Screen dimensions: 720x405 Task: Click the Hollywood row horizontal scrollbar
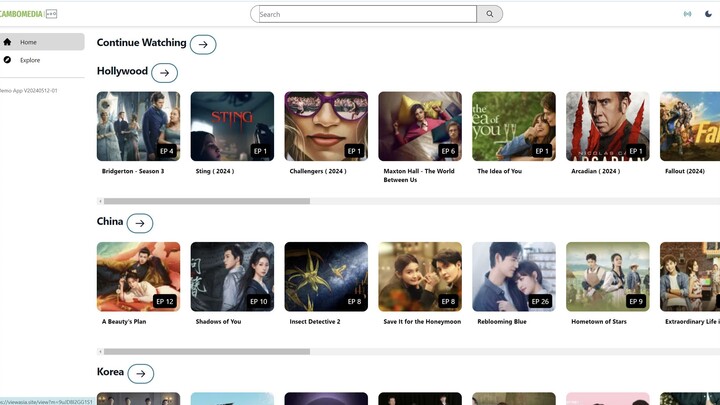(x=206, y=201)
